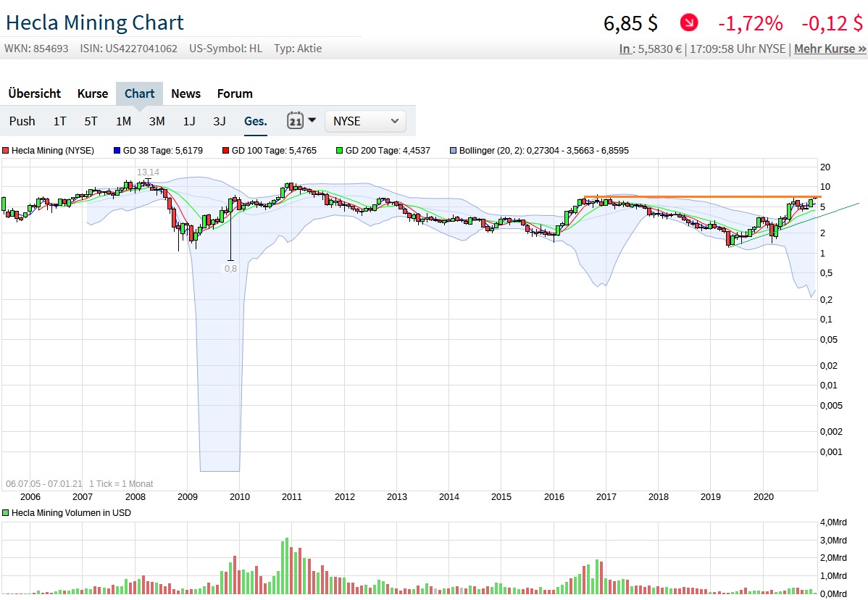The width and height of the screenshot is (868, 600).
Task: Click the Hecla Mining red legend square
Action: click(x=7, y=151)
